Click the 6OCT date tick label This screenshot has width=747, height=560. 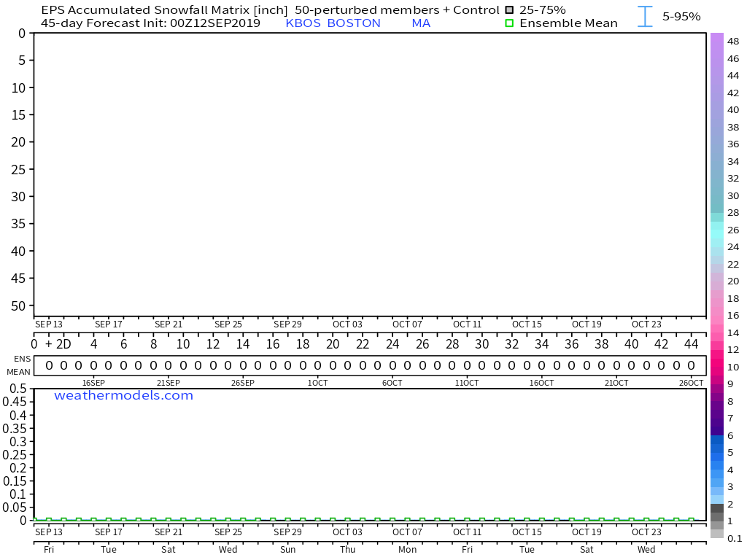392,383
